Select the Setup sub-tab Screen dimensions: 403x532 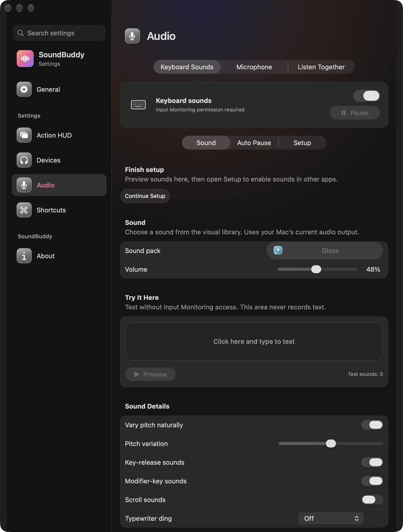(x=302, y=143)
